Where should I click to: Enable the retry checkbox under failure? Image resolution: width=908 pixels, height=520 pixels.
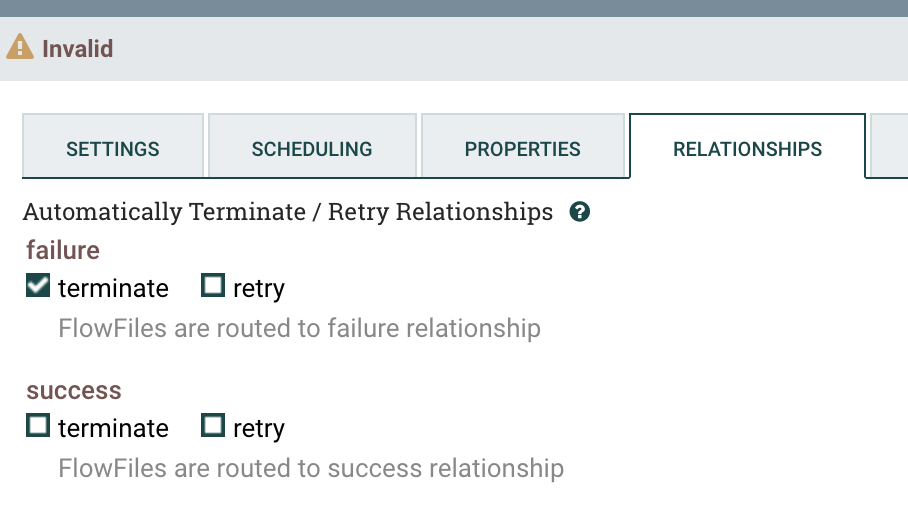pos(213,285)
